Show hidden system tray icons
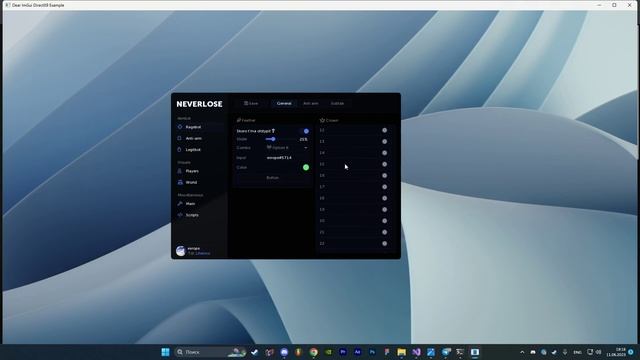Viewport: 640px width, 360px height. pyautogui.click(x=522, y=352)
